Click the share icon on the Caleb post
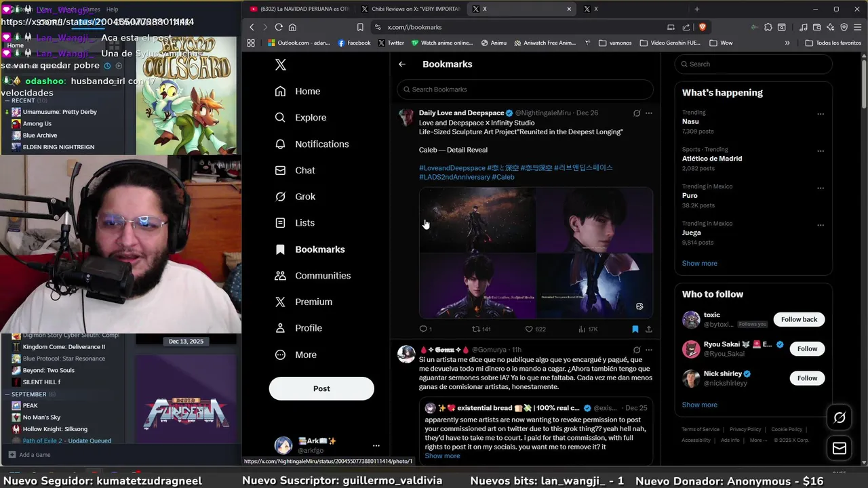 coord(649,329)
